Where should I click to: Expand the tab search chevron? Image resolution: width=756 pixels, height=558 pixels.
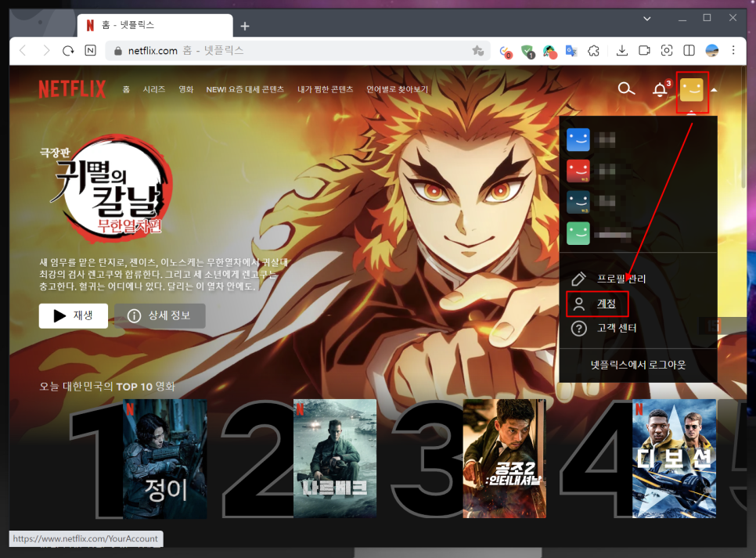[x=647, y=19]
